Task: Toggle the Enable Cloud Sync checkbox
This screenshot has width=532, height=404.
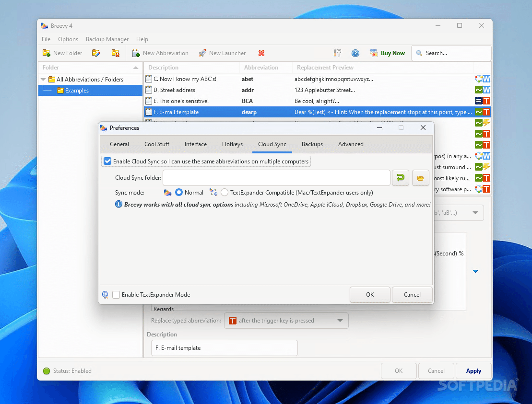Action: tap(107, 162)
